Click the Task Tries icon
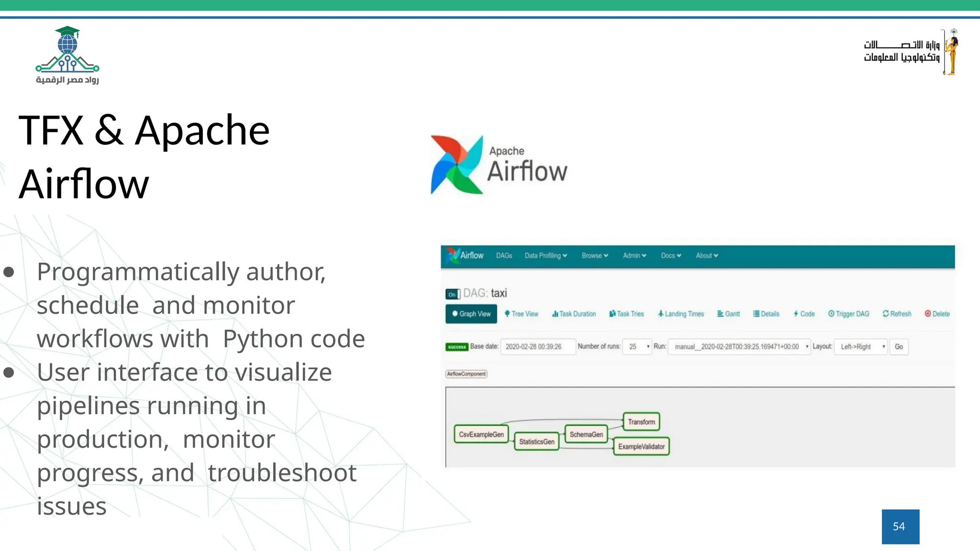The image size is (980, 551). (x=612, y=314)
